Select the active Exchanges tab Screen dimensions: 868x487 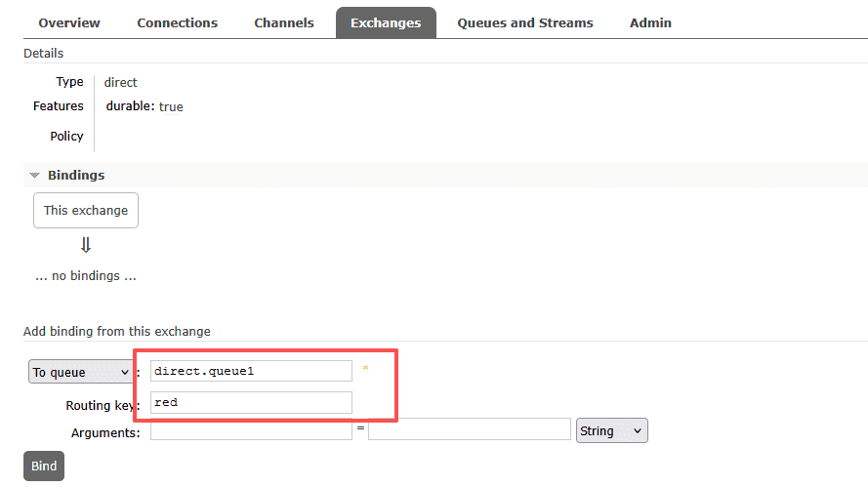(386, 22)
